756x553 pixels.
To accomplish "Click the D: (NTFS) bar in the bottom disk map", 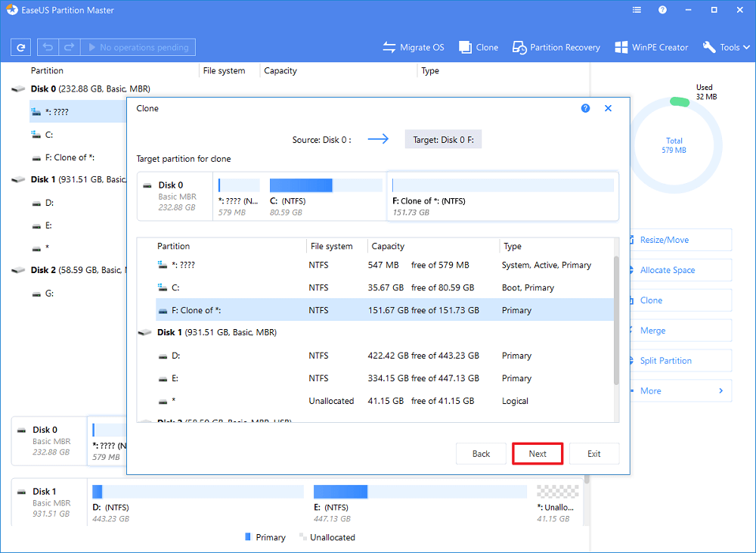I will (197, 492).
